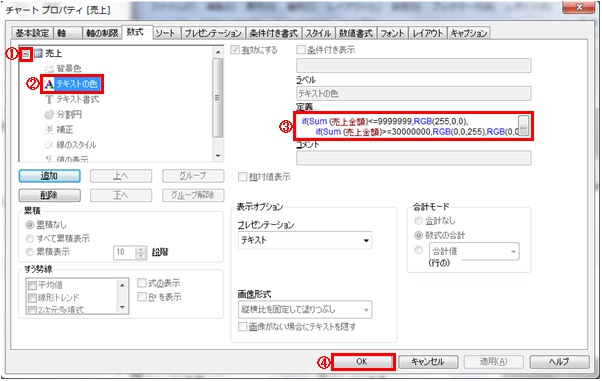This screenshot has width=602, height=381.
Task: Go to the プレゼンテーション tab
Action: coord(213,33)
